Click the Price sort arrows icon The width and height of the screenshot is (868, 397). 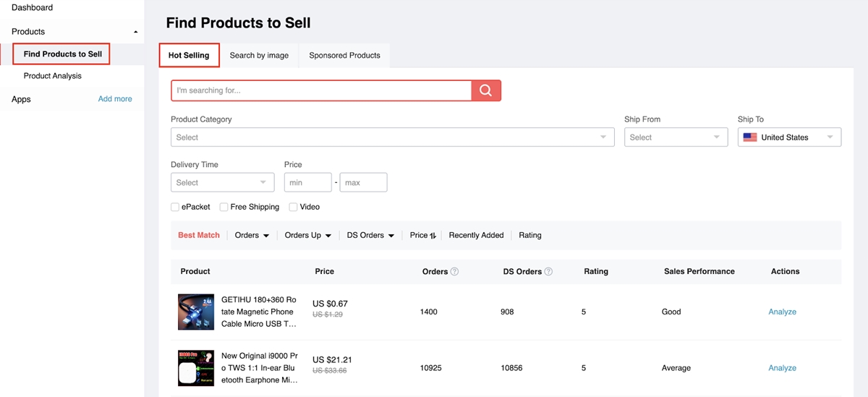[x=433, y=236]
